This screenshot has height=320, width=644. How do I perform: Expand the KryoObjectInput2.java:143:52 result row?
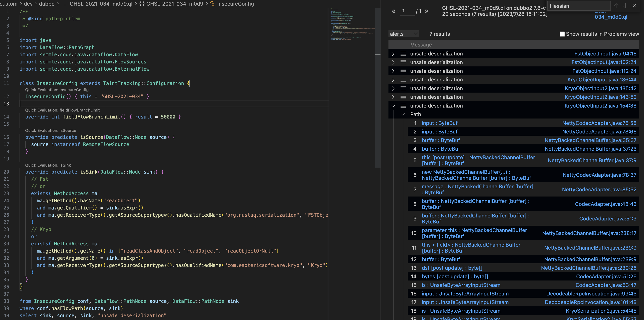click(x=393, y=97)
